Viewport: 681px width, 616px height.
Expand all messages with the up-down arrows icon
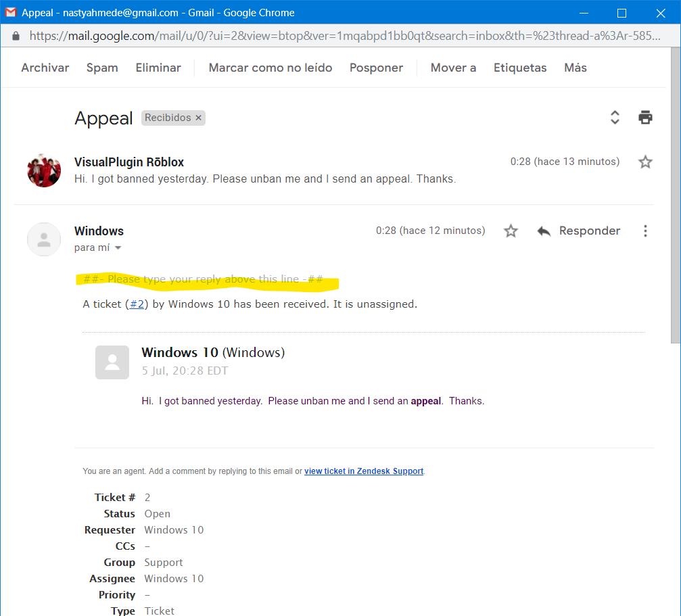(x=615, y=117)
